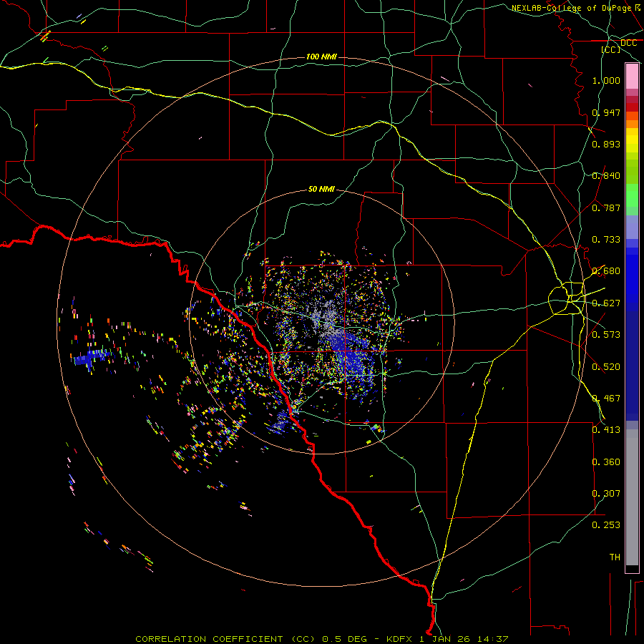Click the TH threshold label on the scale
This screenshot has height=644, width=644.
click(615, 557)
